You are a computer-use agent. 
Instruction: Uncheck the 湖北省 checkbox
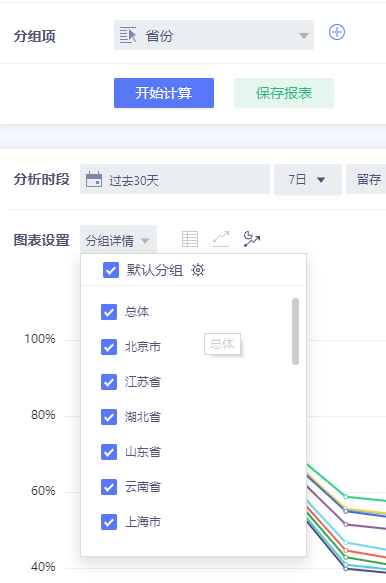click(x=109, y=417)
